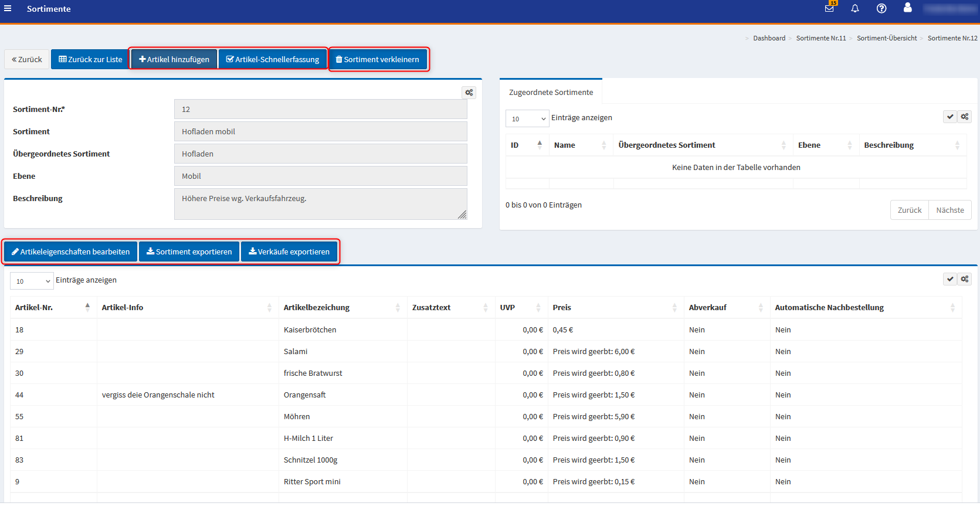Open the user profile icon

point(908,8)
